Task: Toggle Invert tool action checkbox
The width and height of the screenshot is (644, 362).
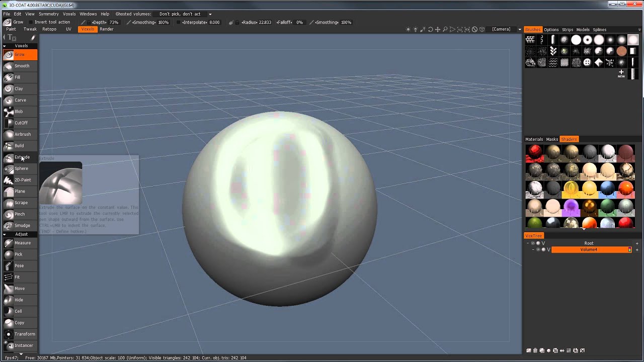Action: point(31,22)
